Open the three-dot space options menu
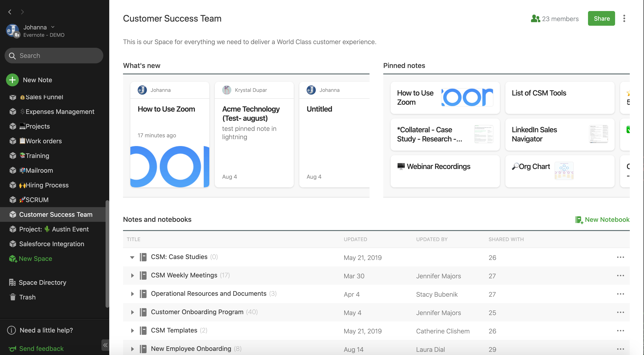The image size is (644, 355). coord(624,19)
